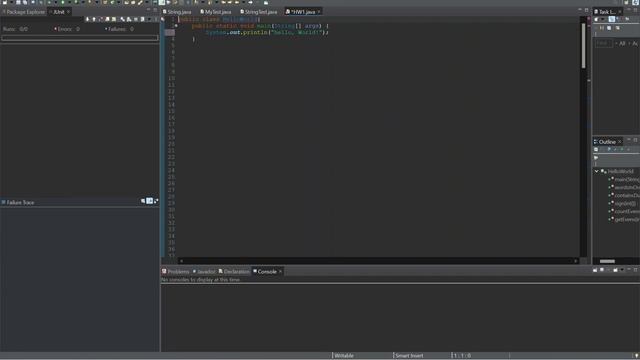The image size is (640, 360).
Task: Click the System.out.println code line
Action: coord(267,32)
